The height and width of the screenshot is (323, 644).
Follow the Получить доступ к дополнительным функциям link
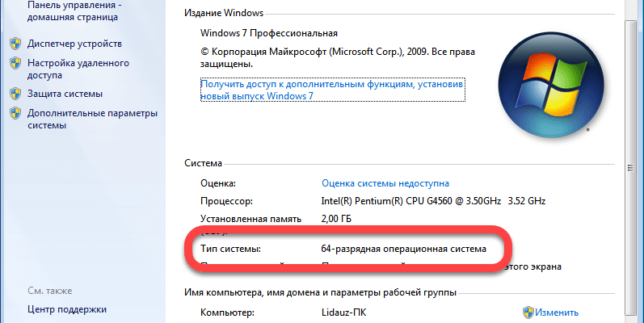(x=332, y=90)
